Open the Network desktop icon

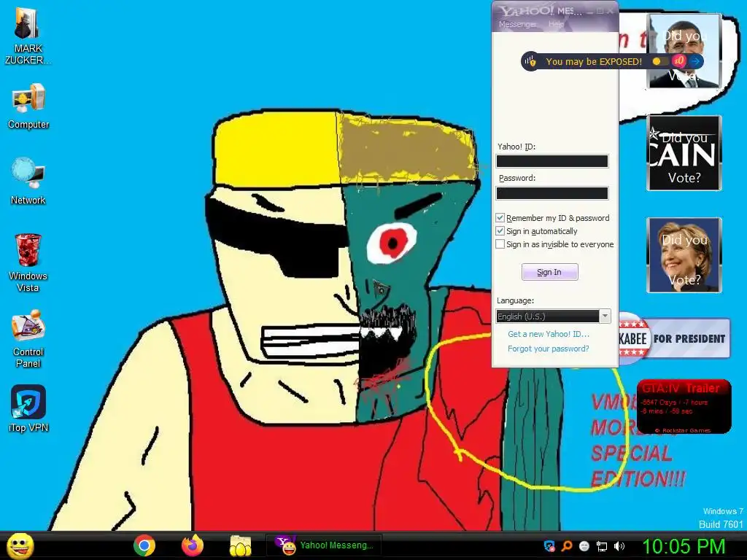[28, 181]
